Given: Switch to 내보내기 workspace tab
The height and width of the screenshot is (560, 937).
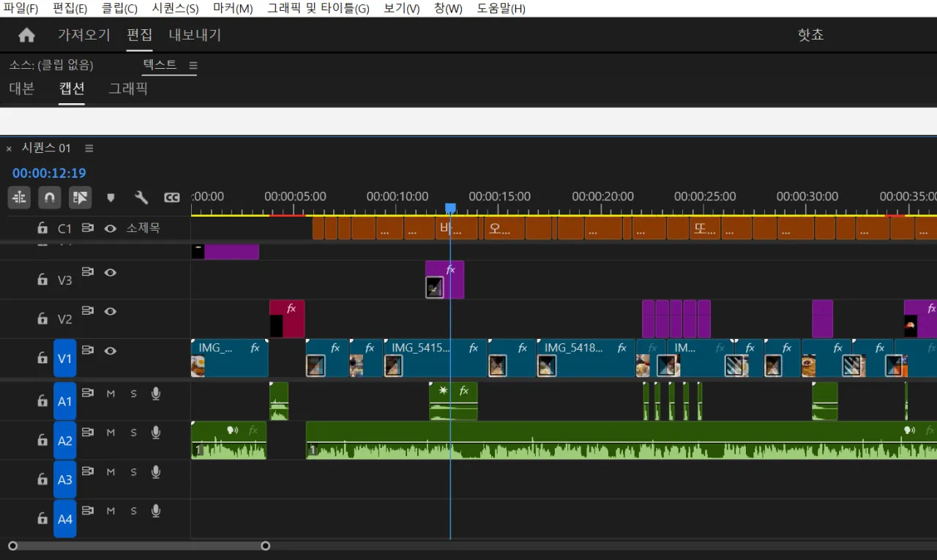Looking at the screenshot, I should point(195,35).
